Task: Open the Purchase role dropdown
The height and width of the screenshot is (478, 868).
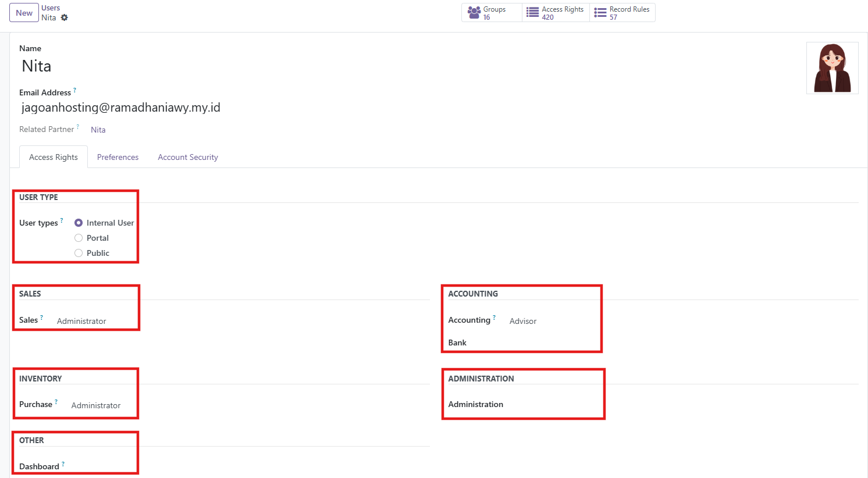Action: pyautogui.click(x=96, y=405)
